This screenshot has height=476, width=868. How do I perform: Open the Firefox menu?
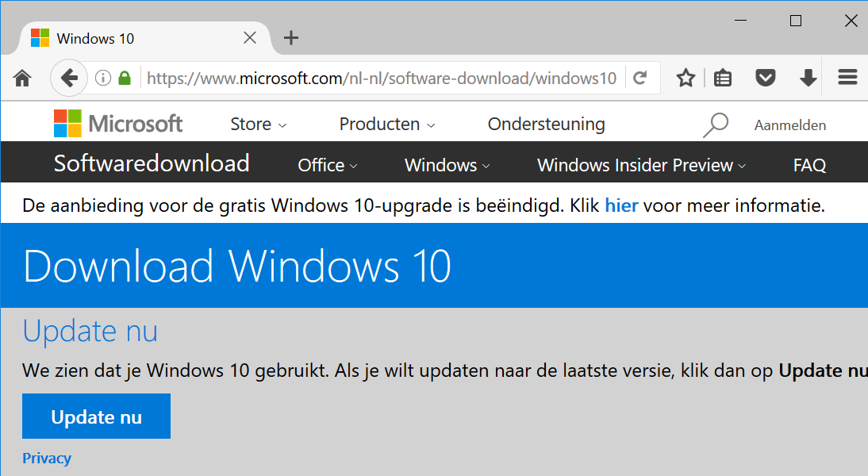(x=847, y=77)
